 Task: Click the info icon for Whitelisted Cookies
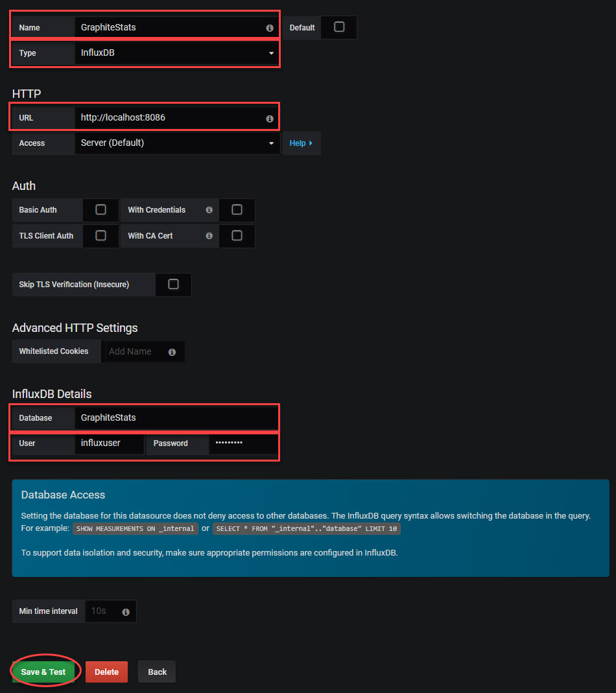tap(172, 352)
